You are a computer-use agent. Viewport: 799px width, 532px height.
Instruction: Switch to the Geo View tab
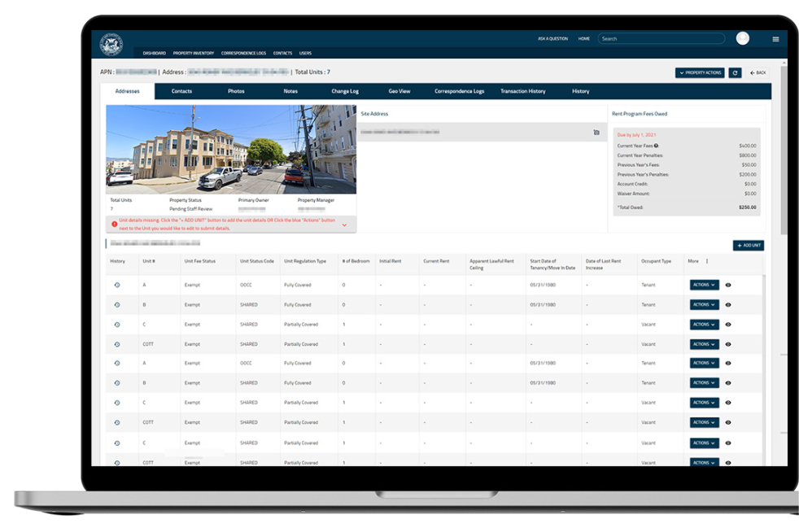pos(399,91)
